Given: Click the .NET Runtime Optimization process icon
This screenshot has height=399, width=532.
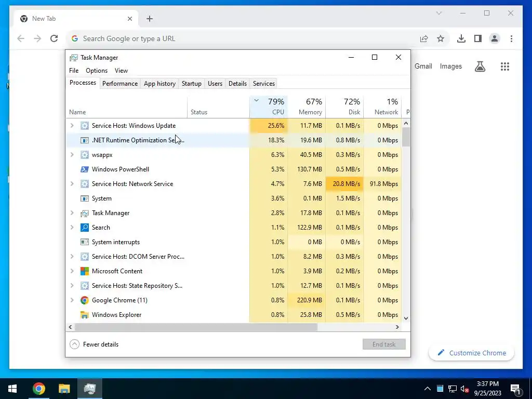Looking at the screenshot, I should pyautogui.click(x=85, y=140).
